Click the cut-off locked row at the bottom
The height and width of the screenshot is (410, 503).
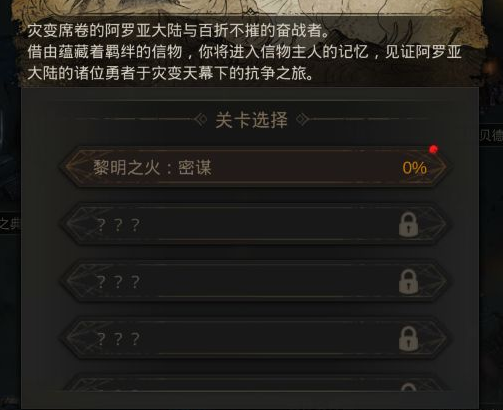(x=255, y=383)
